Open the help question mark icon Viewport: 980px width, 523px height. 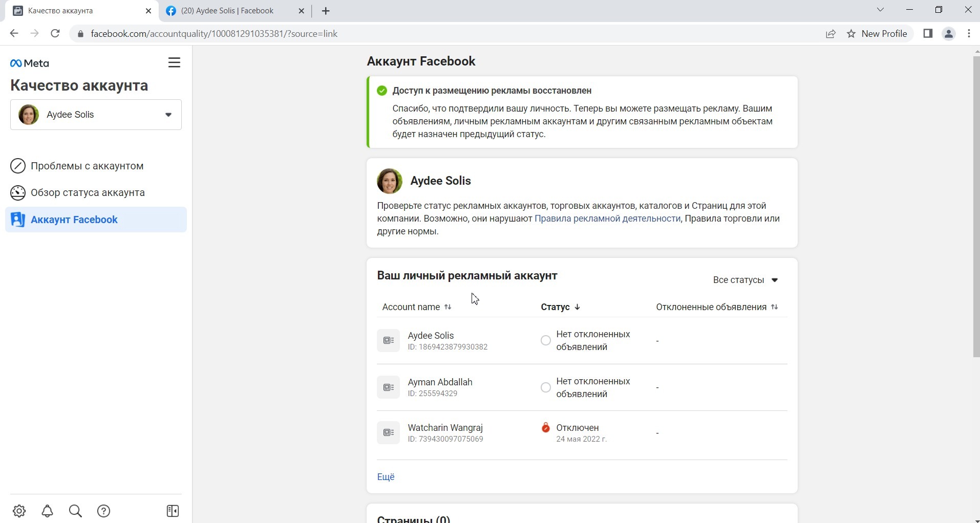pyautogui.click(x=104, y=511)
